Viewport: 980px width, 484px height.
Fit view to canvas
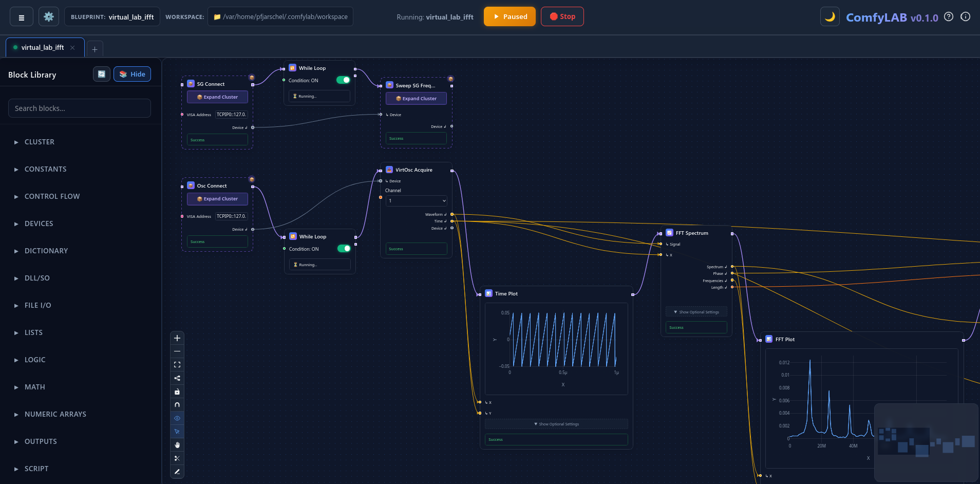[177, 365]
